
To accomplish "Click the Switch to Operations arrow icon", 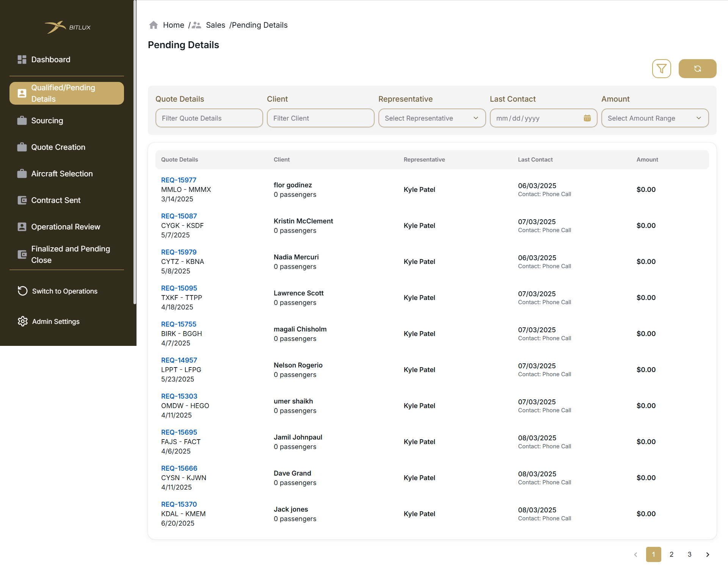I will [x=22, y=291].
